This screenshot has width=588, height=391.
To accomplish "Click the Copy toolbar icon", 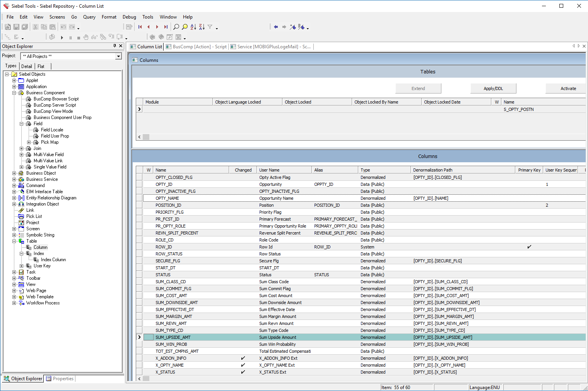I will [44, 27].
